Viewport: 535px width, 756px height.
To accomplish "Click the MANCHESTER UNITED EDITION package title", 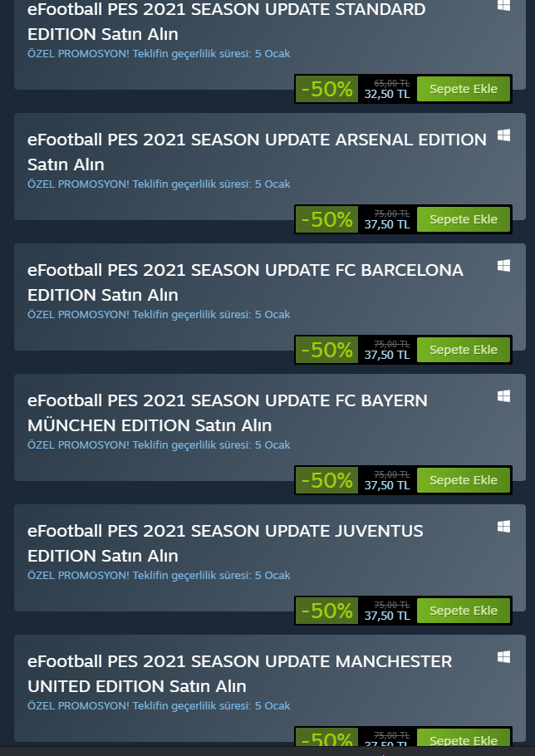I will 239,673.
